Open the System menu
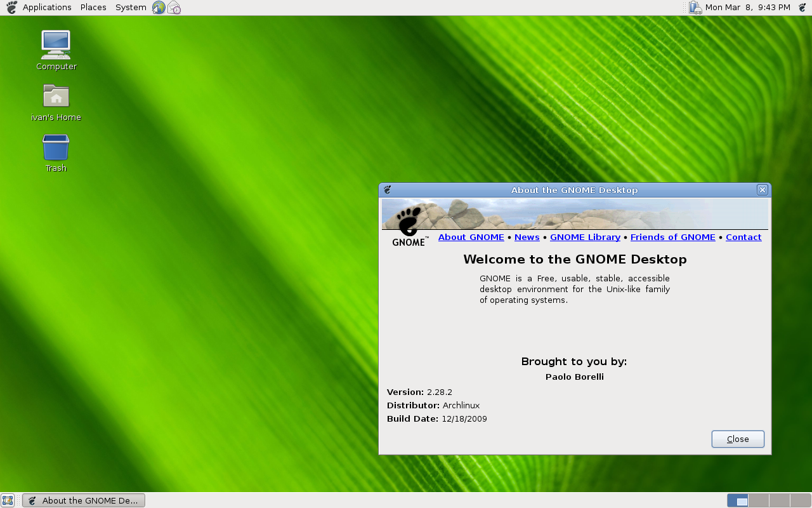812x508 pixels. 131,8
